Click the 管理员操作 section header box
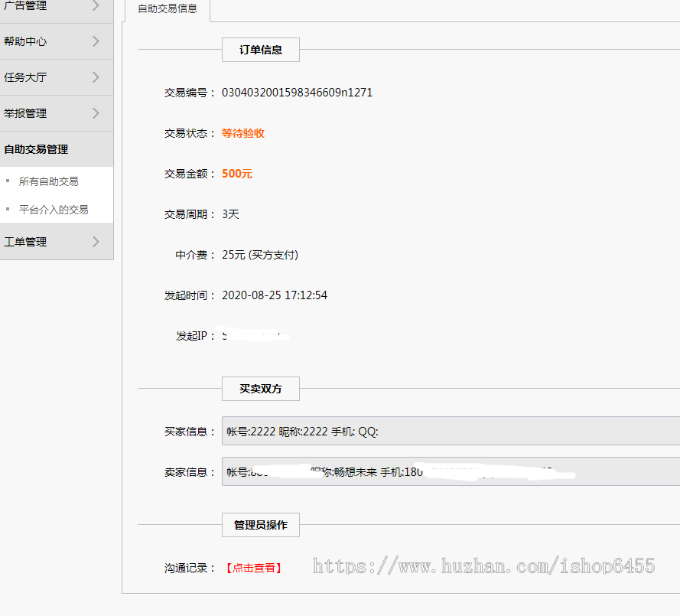This screenshot has height=616, width=680. click(x=260, y=525)
